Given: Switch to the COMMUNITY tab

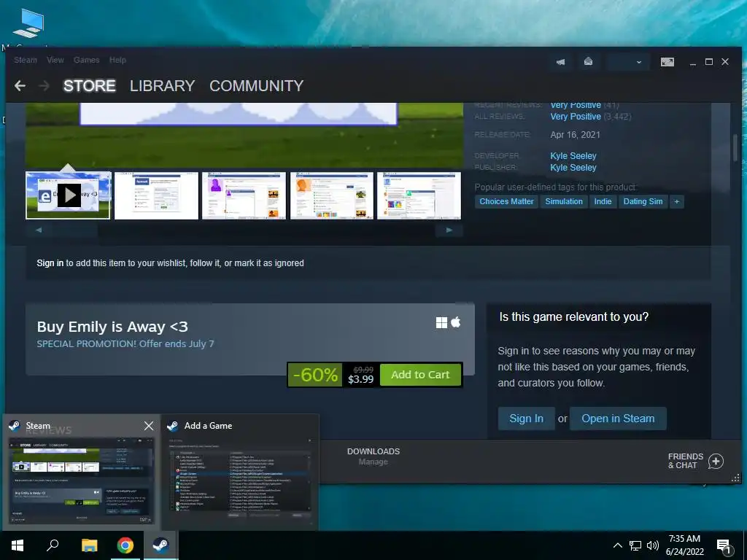Looking at the screenshot, I should (x=256, y=86).
